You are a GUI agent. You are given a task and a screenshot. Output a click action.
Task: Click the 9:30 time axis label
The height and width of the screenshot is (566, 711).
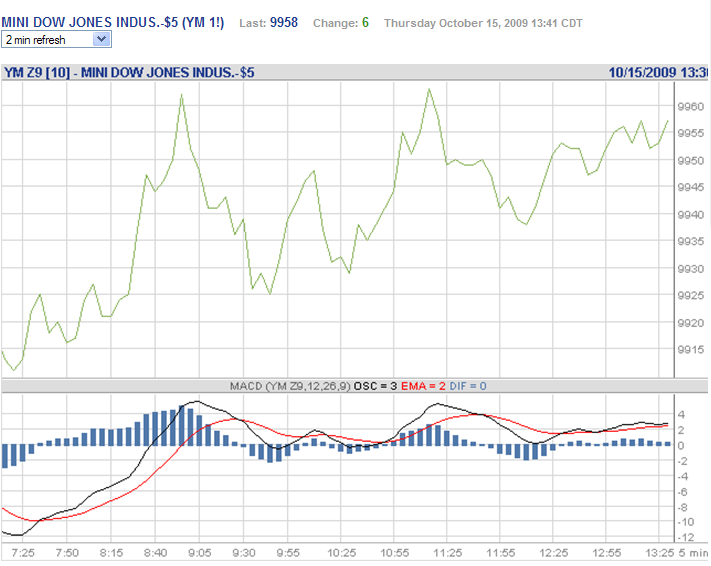tap(244, 553)
